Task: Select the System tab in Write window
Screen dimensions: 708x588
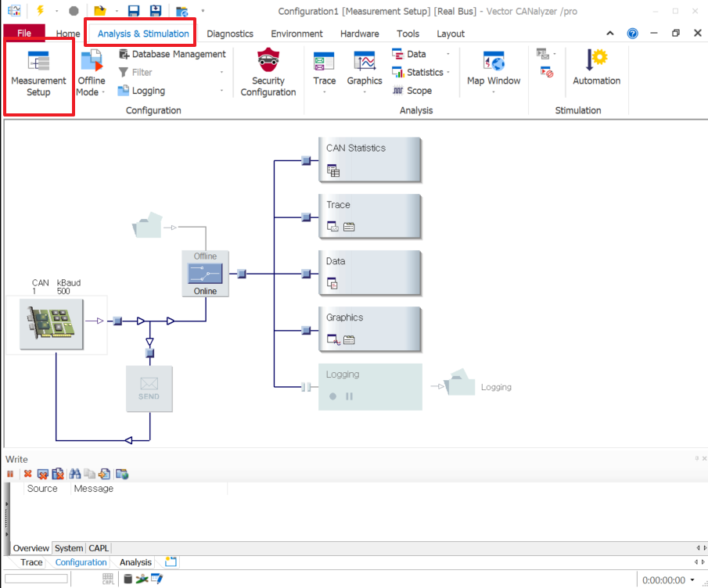Action: coord(69,548)
